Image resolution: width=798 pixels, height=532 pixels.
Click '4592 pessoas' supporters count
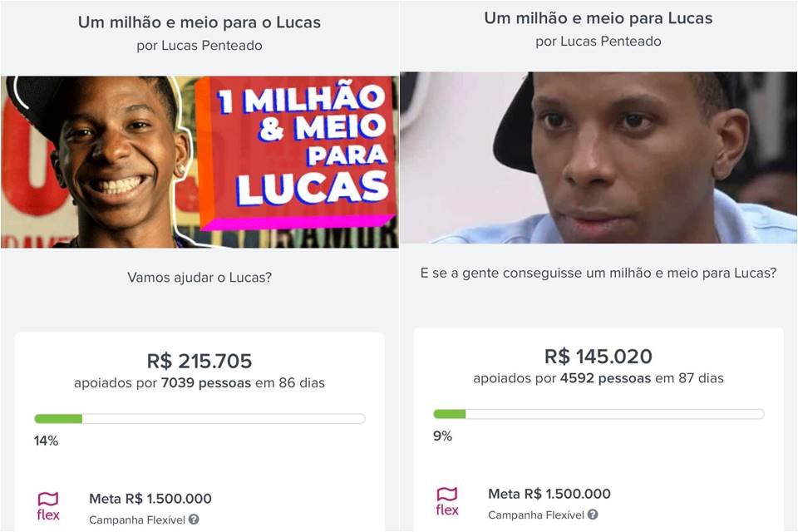tap(606, 378)
